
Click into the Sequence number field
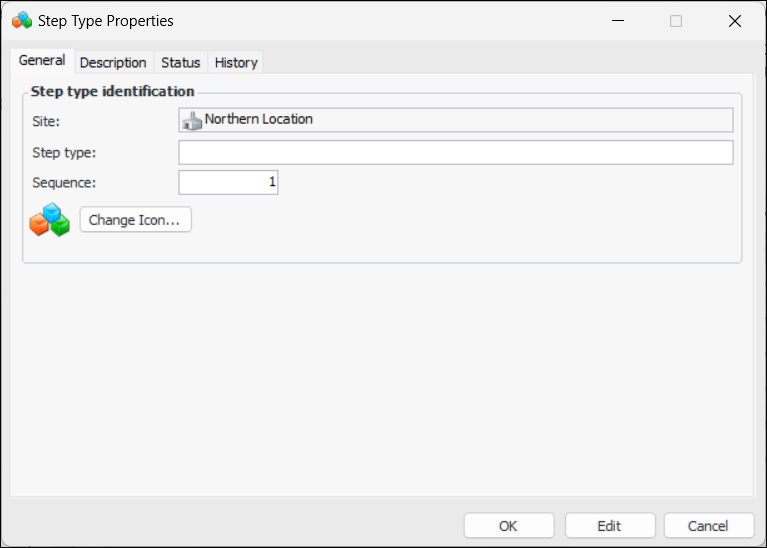(228, 182)
